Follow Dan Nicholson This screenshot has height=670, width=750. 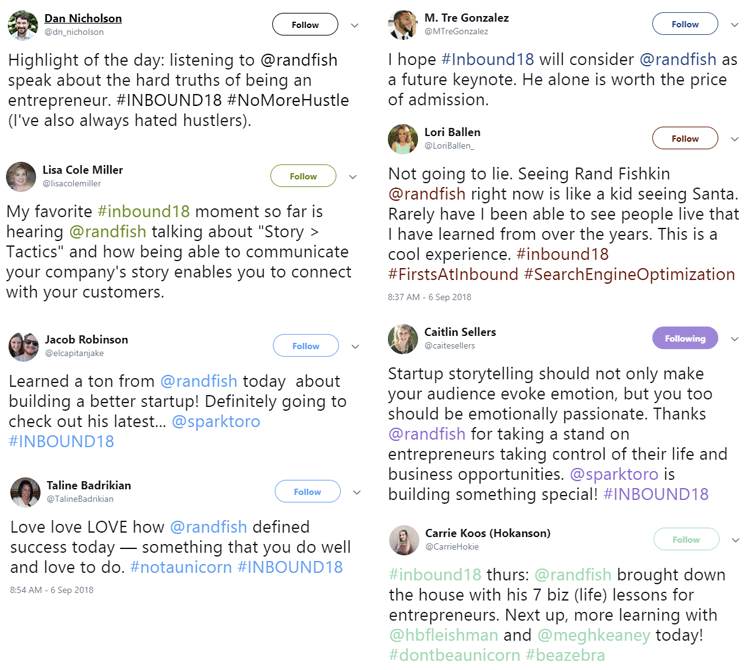305,25
